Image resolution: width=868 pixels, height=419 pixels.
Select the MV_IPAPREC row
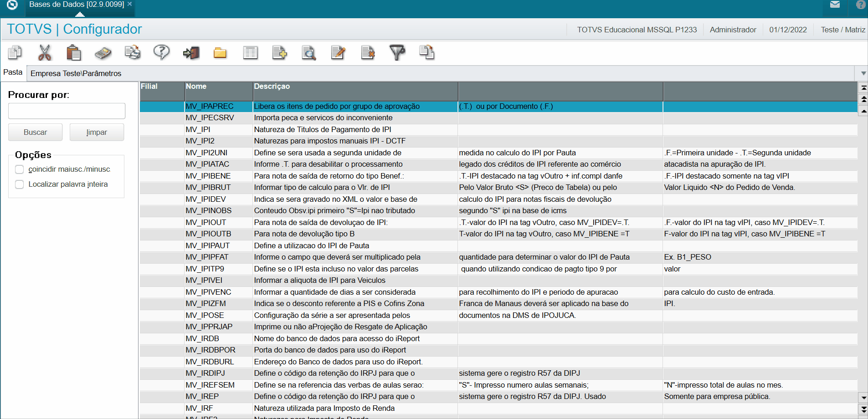tap(498, 107)
